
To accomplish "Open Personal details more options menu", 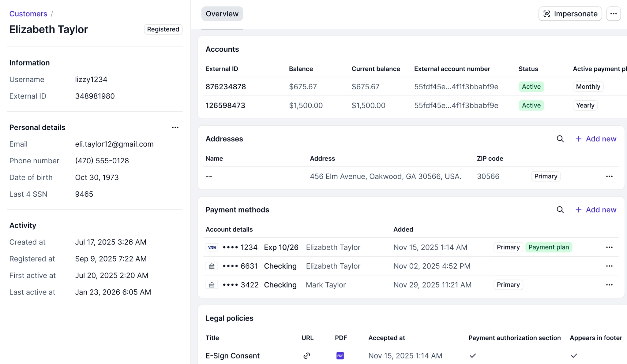I will tap(175, 128).
